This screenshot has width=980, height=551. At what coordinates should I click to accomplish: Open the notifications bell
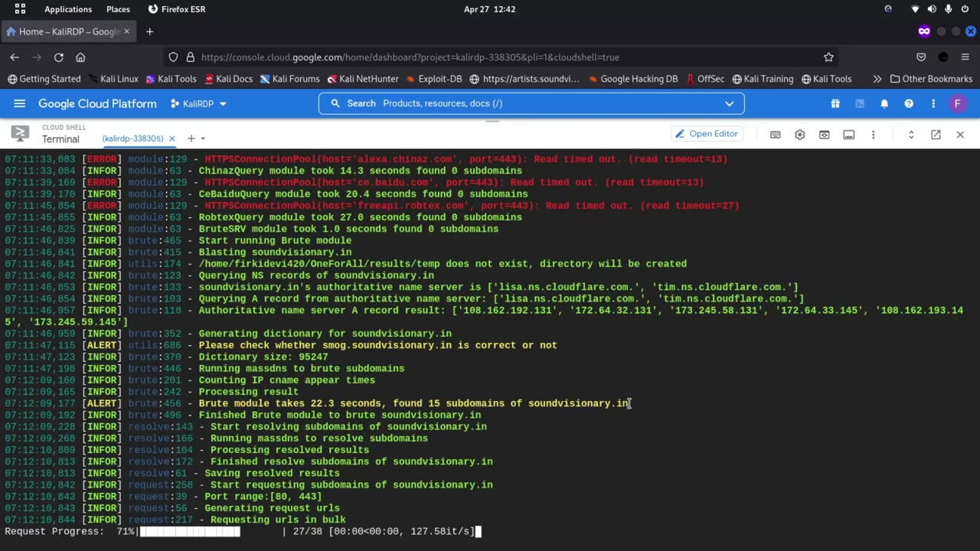(x=884, y=103)
